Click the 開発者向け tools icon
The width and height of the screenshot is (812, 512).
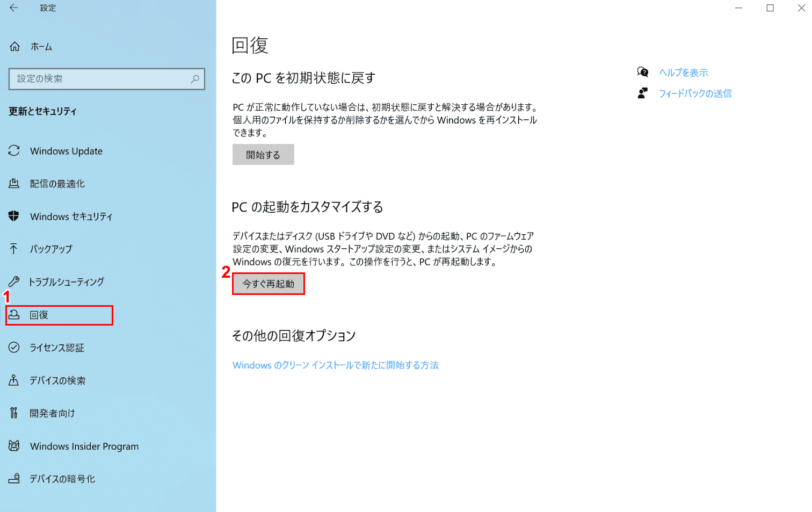click(14, 413)
